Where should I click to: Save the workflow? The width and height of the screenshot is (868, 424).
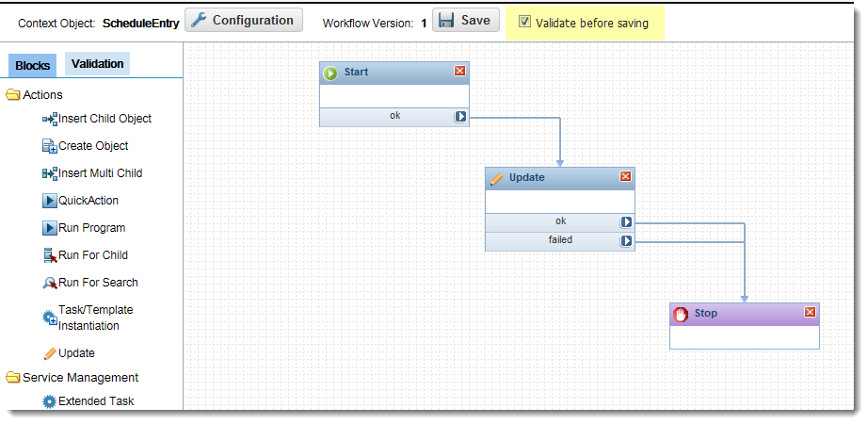coord(466,20)
